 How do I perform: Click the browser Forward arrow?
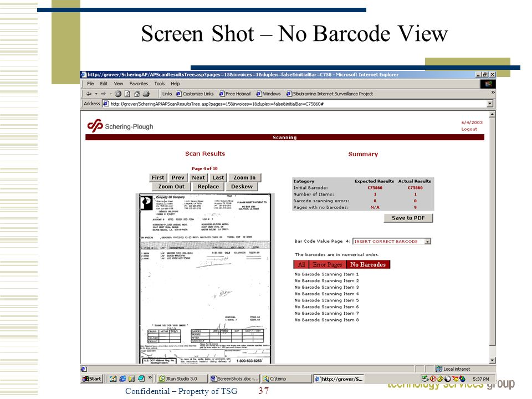[104, 94]
